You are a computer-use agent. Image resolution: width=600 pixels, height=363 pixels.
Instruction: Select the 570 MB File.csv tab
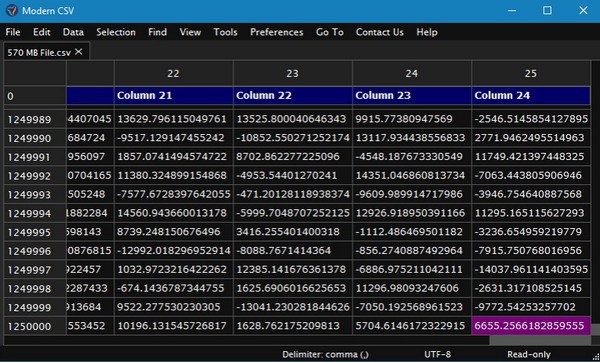pyautogui.click(x=39, y=52)
